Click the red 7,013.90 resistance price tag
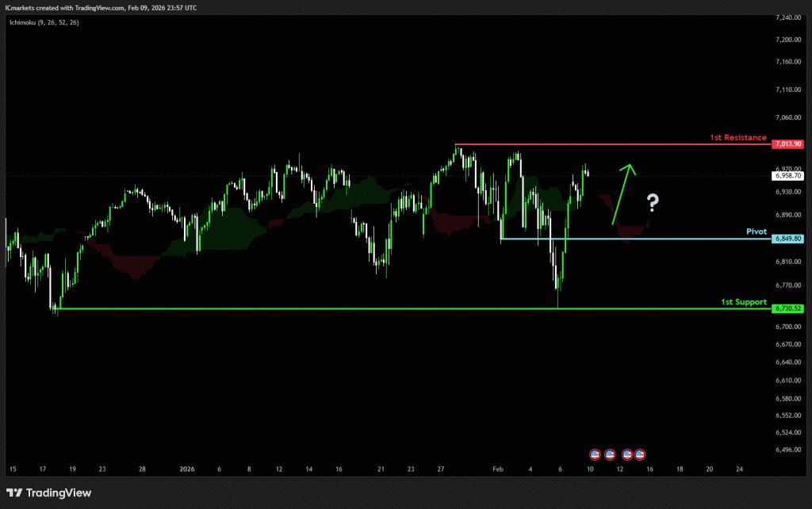 click(x=787, y=144)
